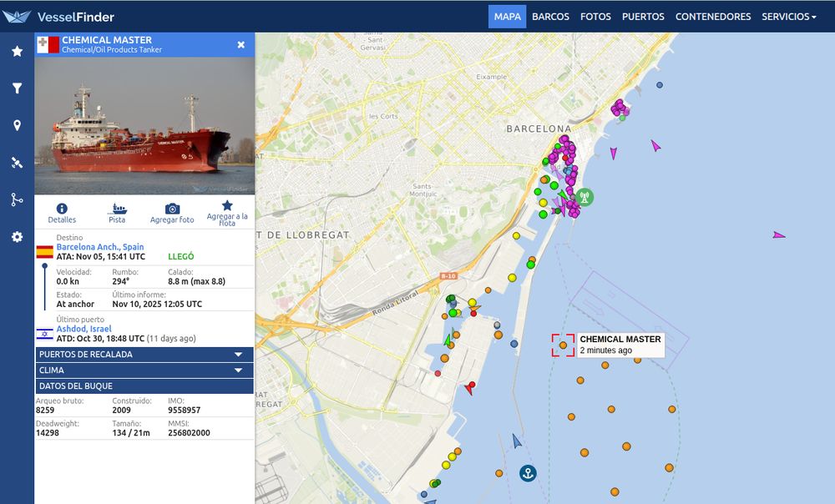Click the Malta flag icon
The width and height of the screenshot is (835, 504).
point(48,45)
